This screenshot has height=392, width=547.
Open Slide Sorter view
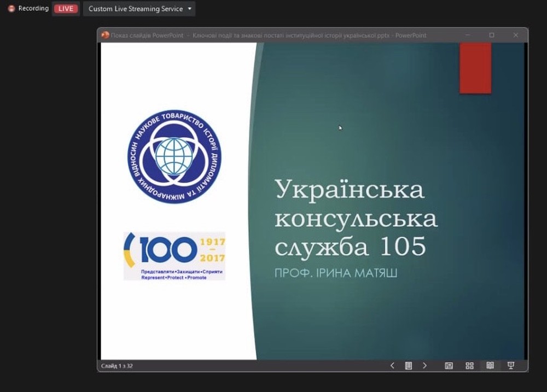(469, 366)
